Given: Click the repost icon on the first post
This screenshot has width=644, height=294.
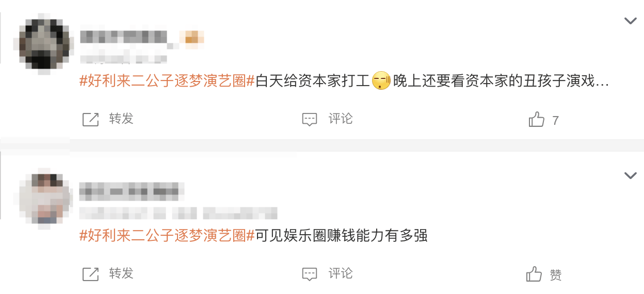Looking at the screenshot, I should click(x=90, y=120).
